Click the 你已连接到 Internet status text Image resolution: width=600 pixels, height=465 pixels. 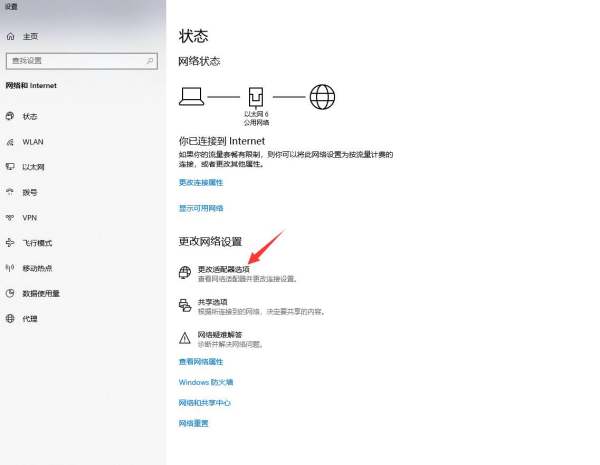click(x=222, y=141)
